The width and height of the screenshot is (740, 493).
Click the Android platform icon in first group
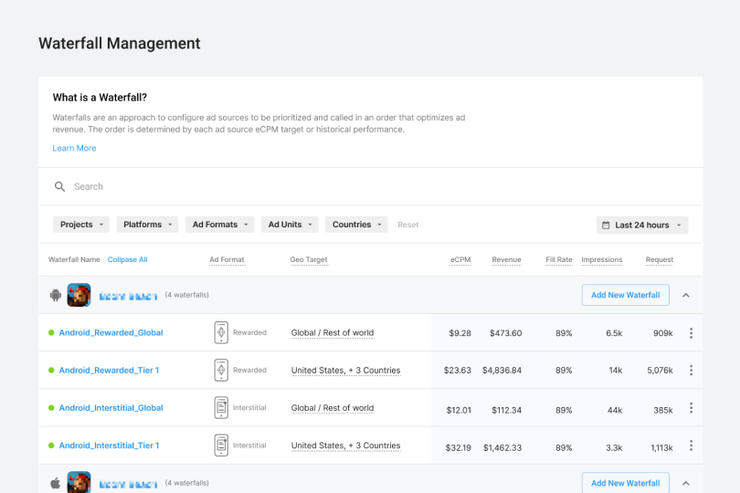tap(55, 295)
